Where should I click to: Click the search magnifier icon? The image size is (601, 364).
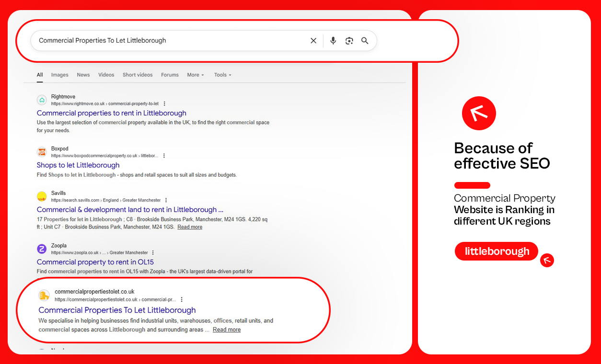click(x=365, y=41)
